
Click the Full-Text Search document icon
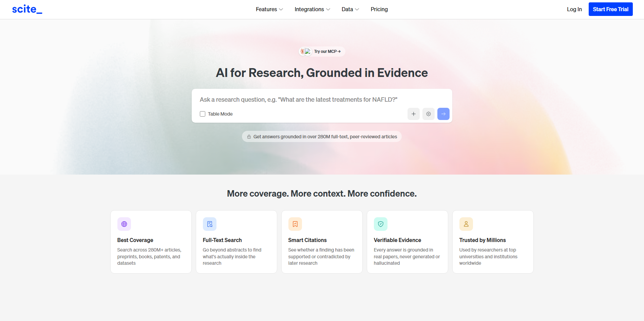(210, 224)
